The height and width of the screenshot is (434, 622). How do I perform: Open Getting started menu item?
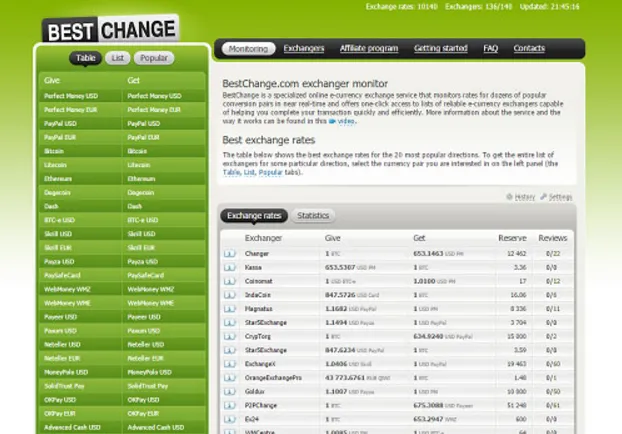[x=441, y=48]
